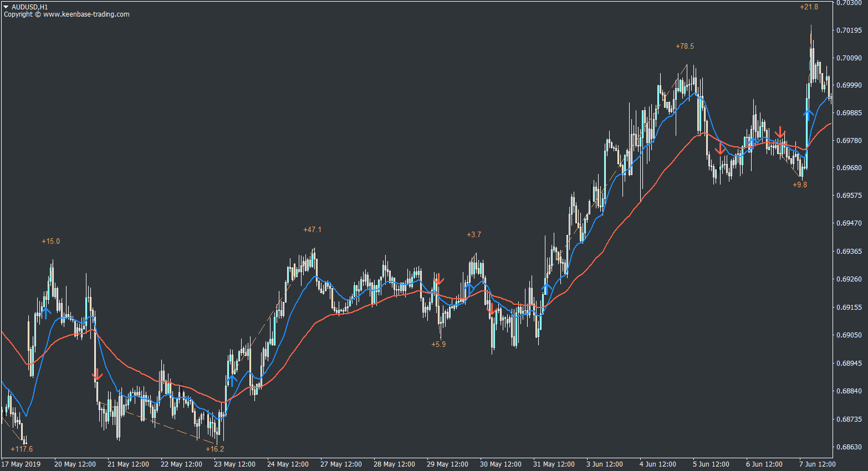Screen dimensions: 868x471
Task: Click the 0.68630 price level on the axis
Action: [849, 447]
